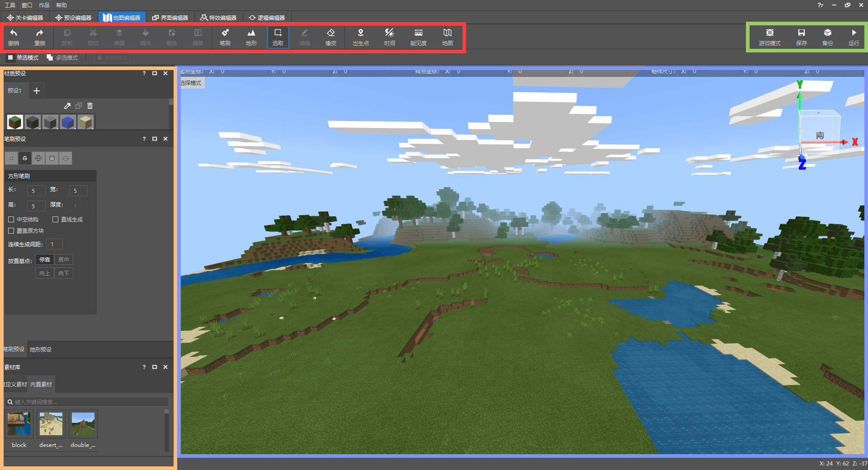The width and height of the screenshot is (868, 470).
Task: Click the 备份 backup icon
Action: tap(828, 33)
